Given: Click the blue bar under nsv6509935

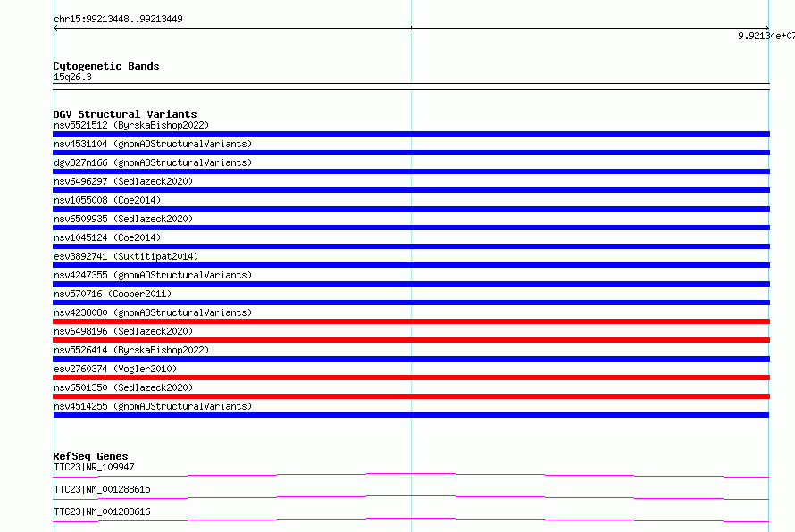Looking at the screenshot, I should 411,228.
